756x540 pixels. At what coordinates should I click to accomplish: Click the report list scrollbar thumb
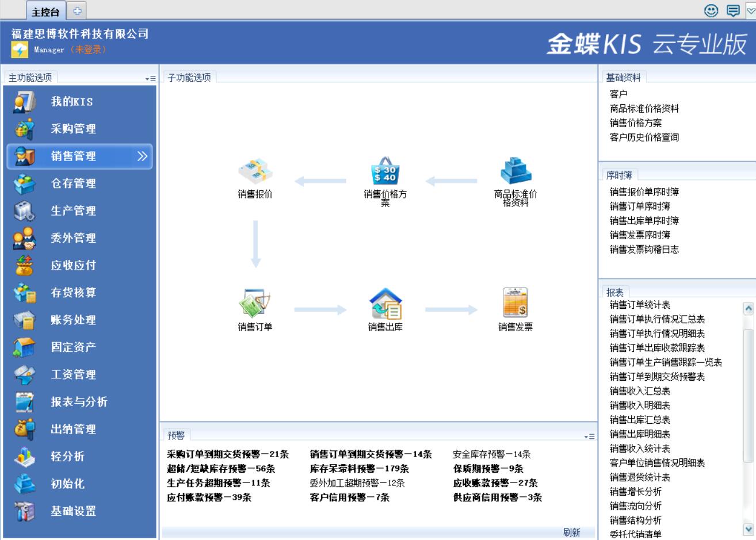[749, 396]
